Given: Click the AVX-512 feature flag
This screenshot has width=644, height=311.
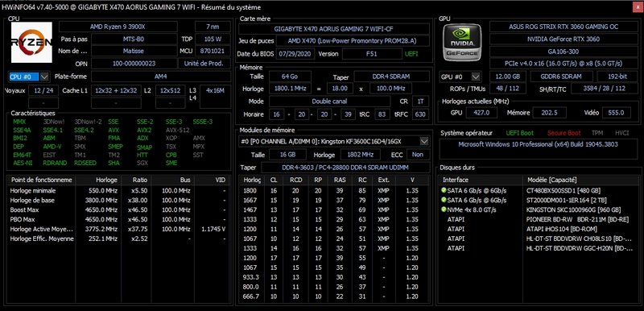Looking at the screenshot, I should (177, 130).
